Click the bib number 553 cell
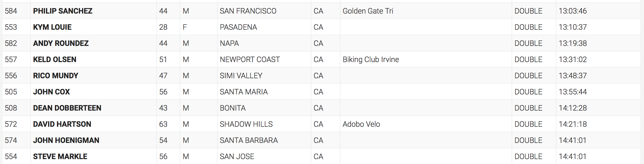 click(x=11, y=27)
